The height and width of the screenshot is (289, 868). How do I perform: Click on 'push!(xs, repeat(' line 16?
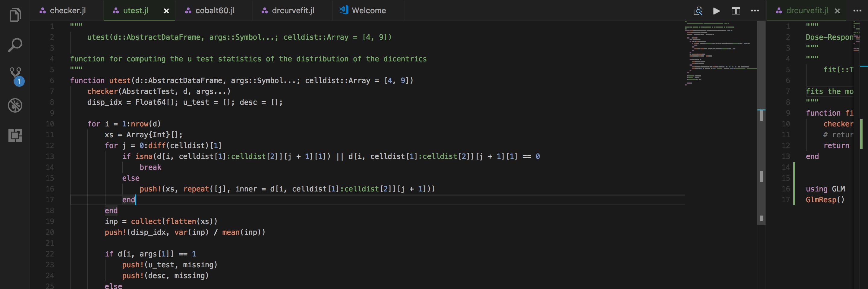click(287, 189)
